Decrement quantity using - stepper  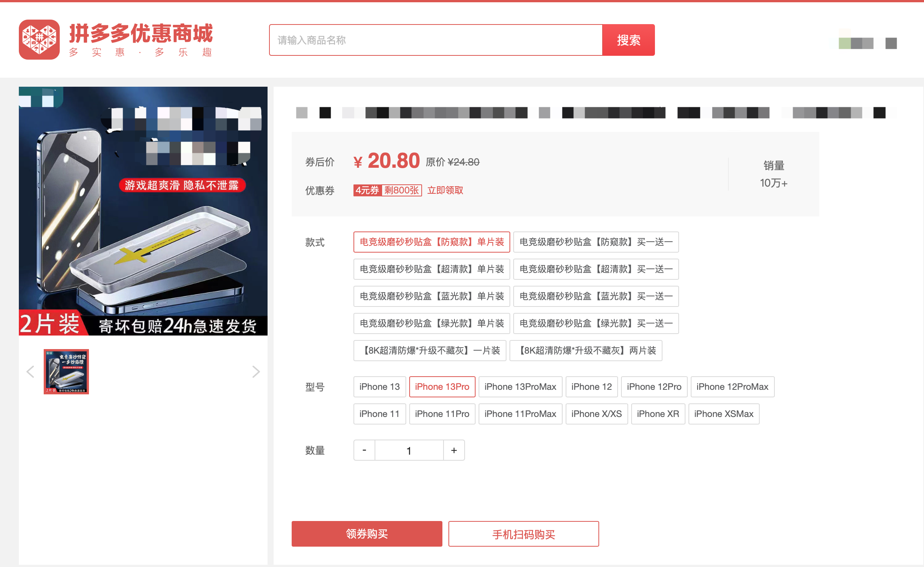tap(364, 450)
